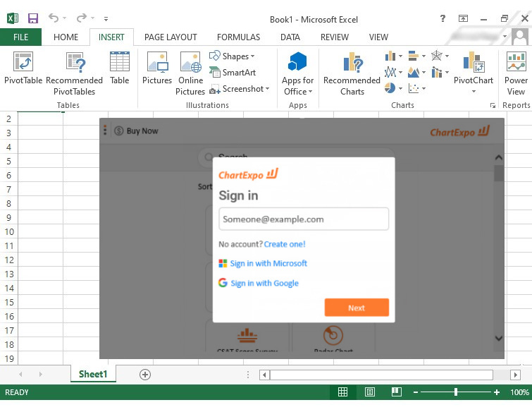
Task: Insert a Table
Action: pyautogui.click(x=119, y=68)
